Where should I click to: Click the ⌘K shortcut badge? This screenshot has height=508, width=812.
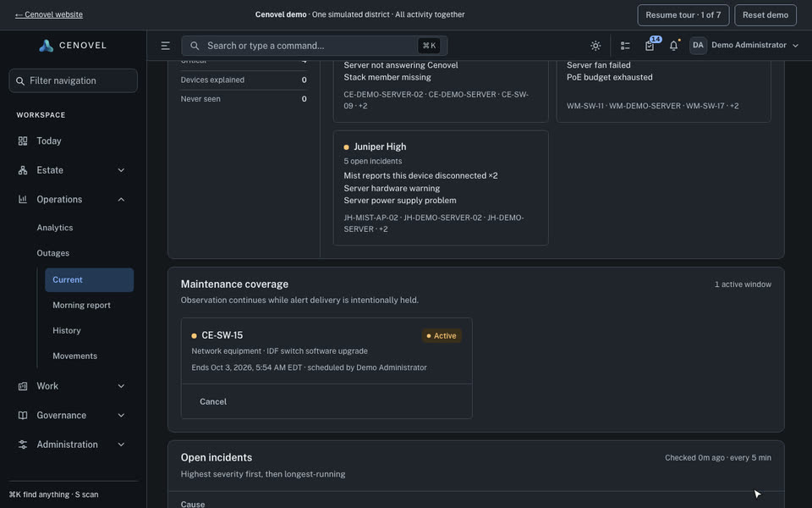[429, 46]
